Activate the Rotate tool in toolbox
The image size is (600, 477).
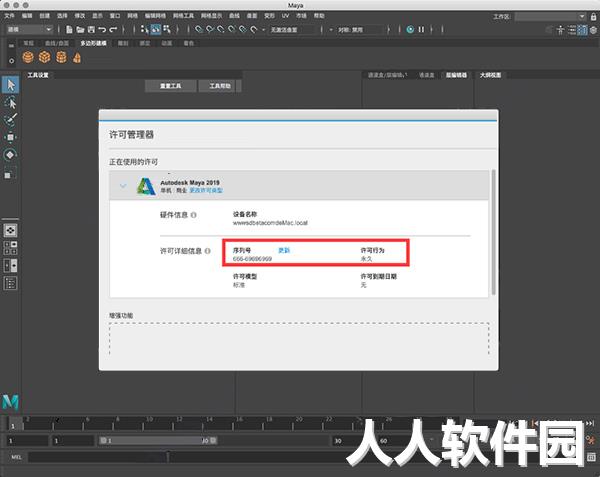(10, 155)
